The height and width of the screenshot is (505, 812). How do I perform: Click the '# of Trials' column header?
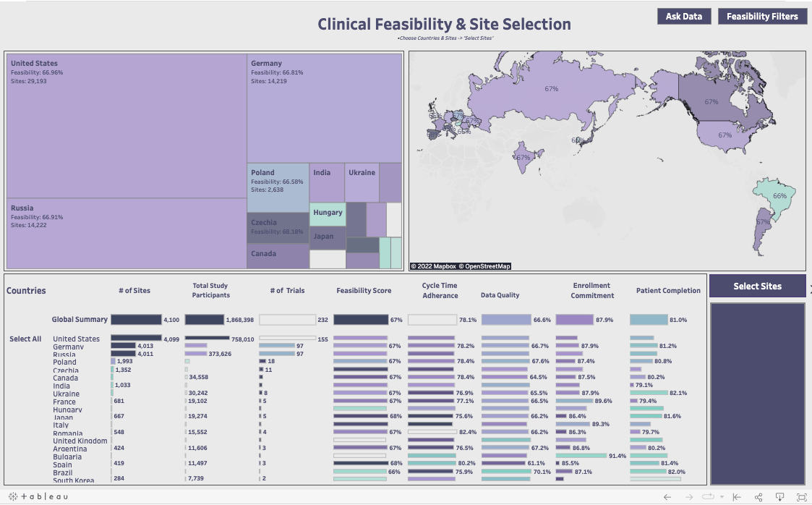287,291
